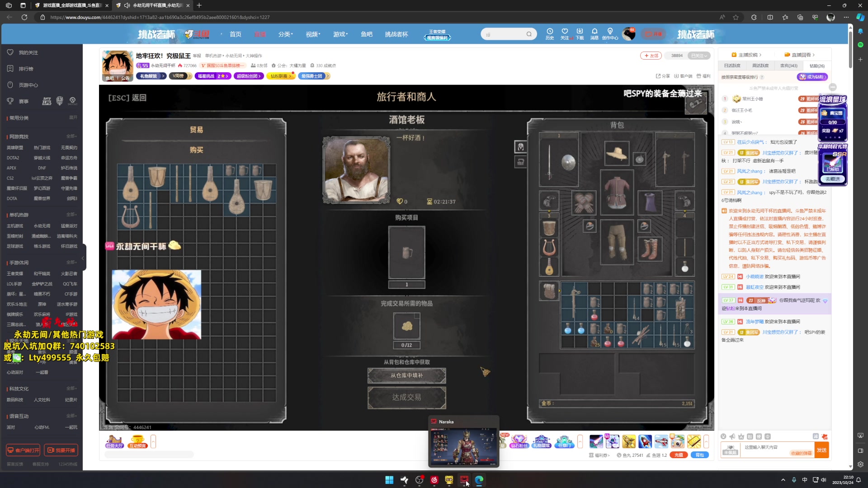The height and width of the screenshot is (488, 868).
Task: Click the page vertical scrollbar
Action: point(850,50)
